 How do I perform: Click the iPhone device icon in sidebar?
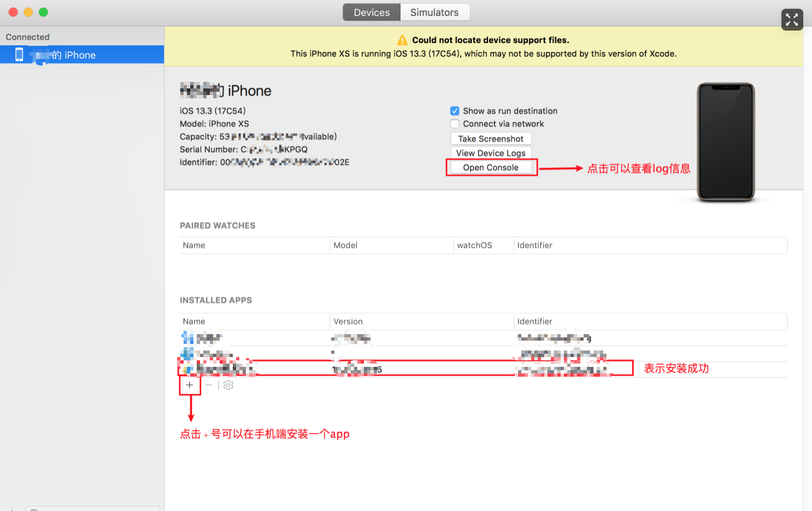click(x=19, y=55)
